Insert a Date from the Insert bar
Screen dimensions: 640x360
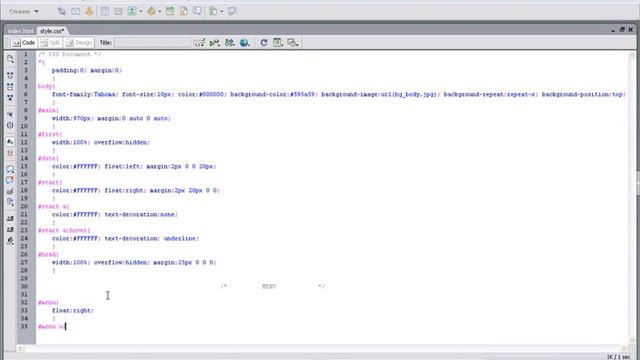[x=170, y=11]
